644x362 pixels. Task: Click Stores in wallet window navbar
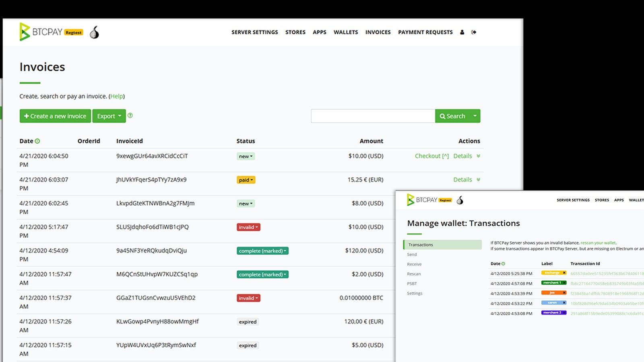tap(602, 200)
